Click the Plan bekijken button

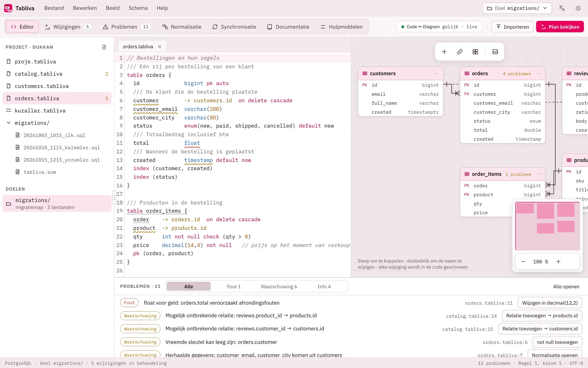560,27
